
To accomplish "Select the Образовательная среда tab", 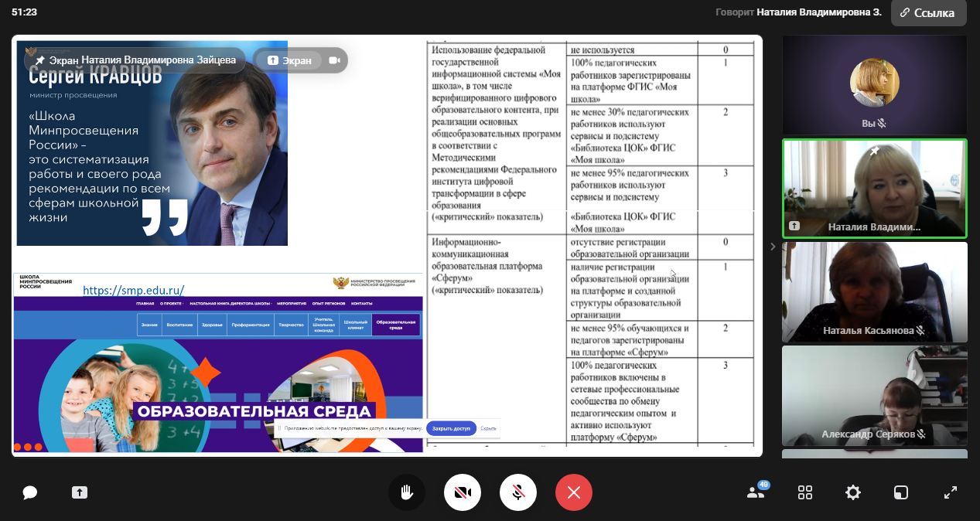I will click(396, 325).
